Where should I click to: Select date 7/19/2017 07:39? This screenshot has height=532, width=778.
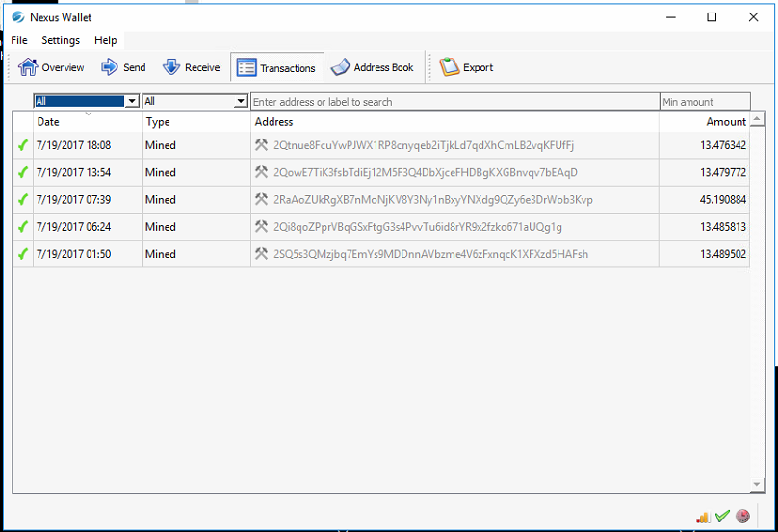[73, 200]
